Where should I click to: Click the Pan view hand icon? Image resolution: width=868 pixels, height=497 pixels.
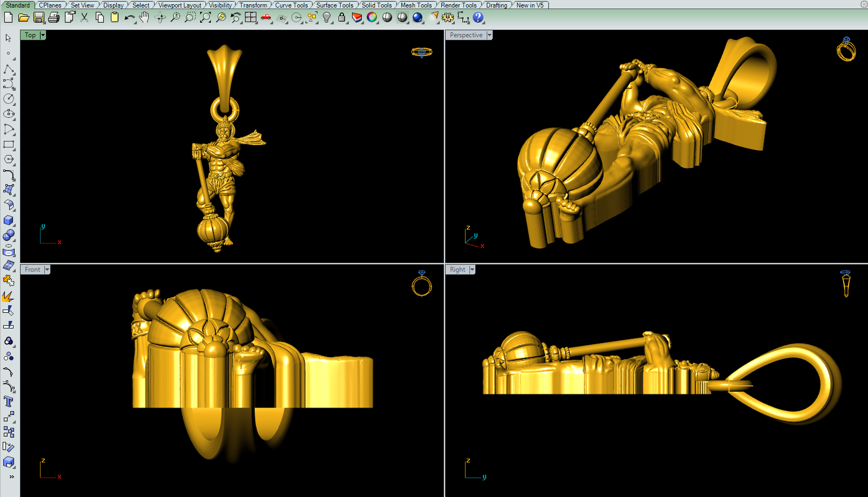pos(144,17)
